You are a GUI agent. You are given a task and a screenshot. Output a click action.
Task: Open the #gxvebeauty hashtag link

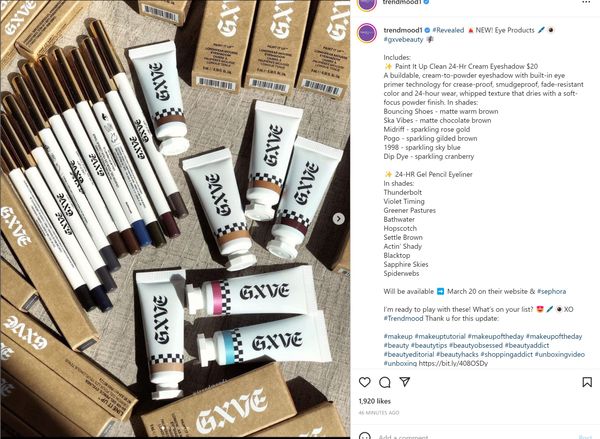[x=403, y=39]
